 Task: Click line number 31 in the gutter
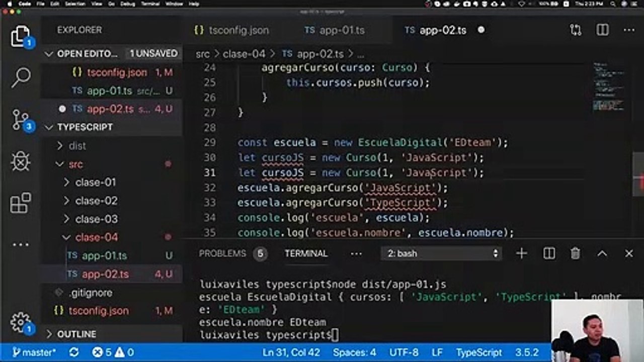pyautogui.click(x=210, y=172)
